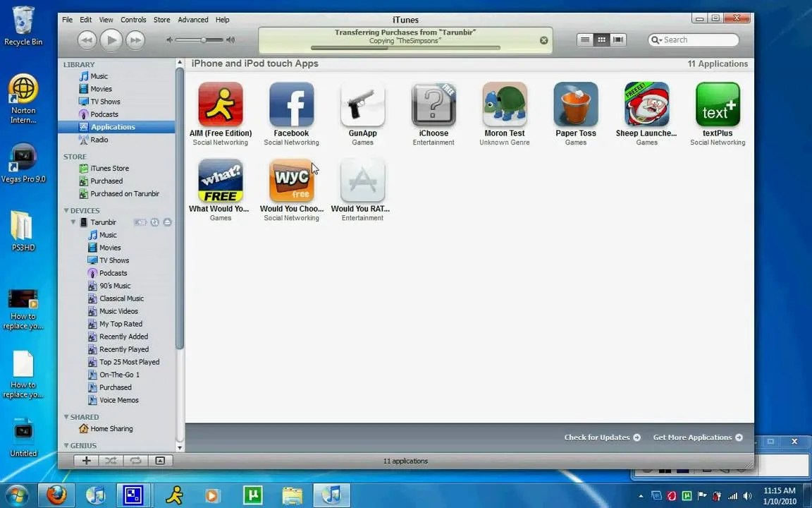This screenshot has width=812, height=508.
Task: Collapse the Tarunbir device tree
Action: (73, 222)
